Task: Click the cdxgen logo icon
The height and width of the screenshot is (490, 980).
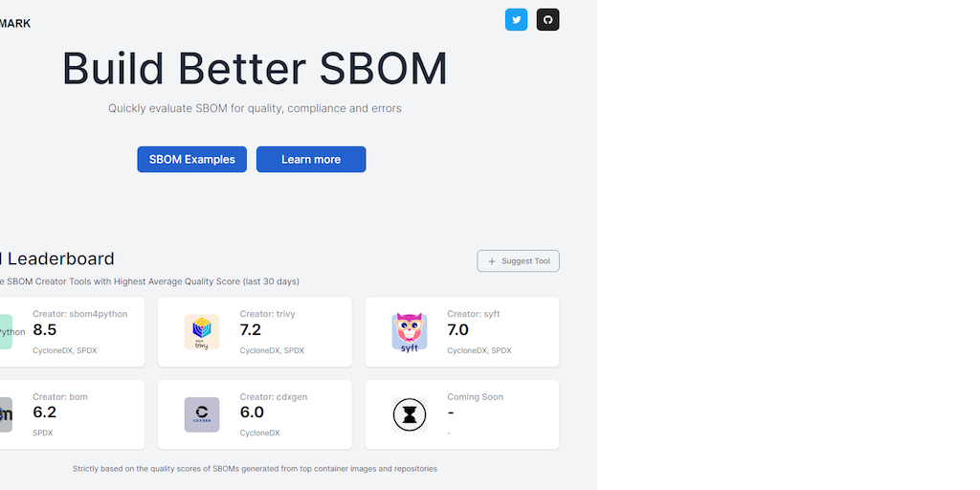Action: (x=202, y=414)
